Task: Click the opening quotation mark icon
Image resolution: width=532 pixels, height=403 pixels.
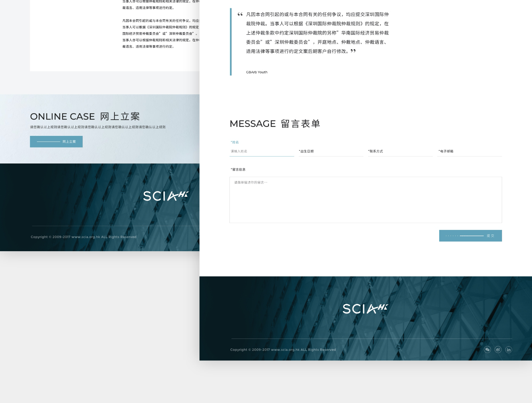Action: (240, 14)
